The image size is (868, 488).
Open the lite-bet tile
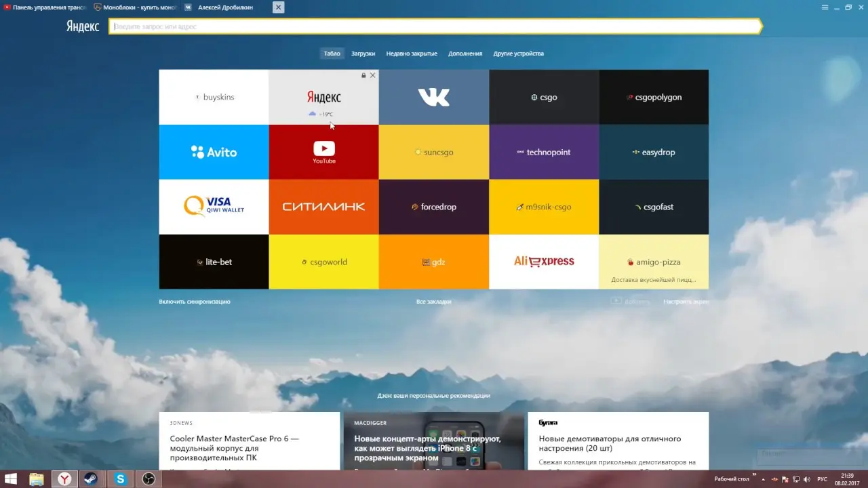(214, 262)
